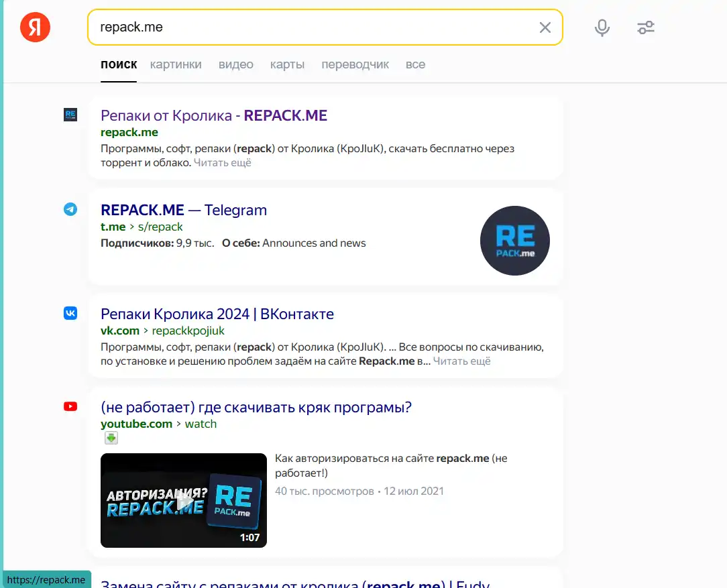Click the video description about авторизироваться
Screen dimensions: 727x588
[x=391, y=465]
